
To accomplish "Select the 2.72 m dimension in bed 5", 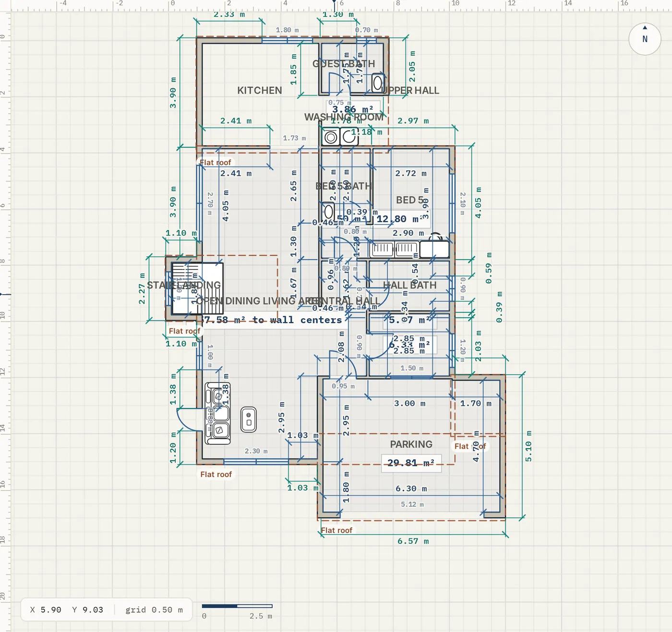I will point(411,173).
